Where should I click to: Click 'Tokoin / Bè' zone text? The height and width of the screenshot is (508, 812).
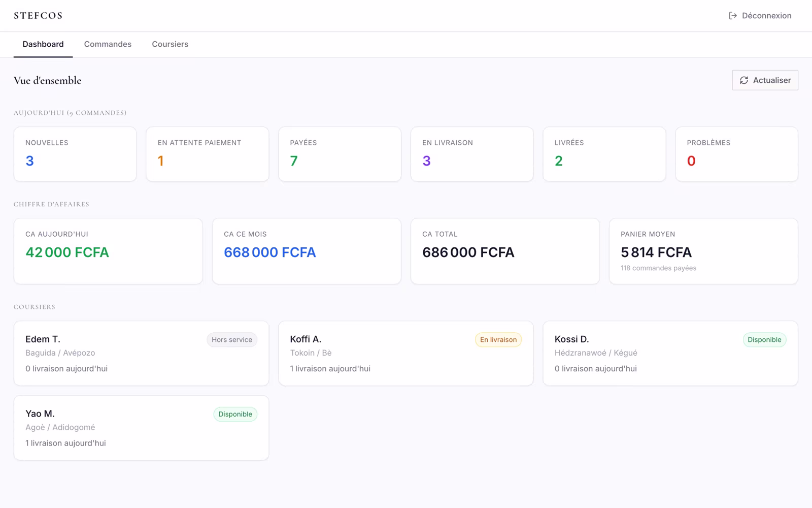pos(311,353)
